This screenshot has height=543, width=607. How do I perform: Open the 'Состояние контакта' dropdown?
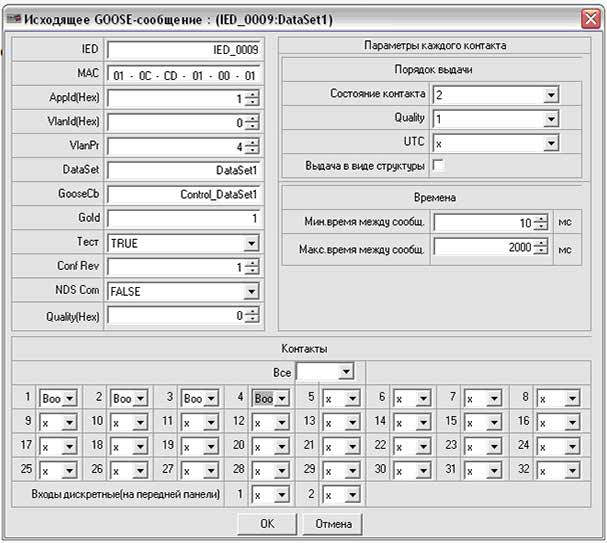pos(551,95)
